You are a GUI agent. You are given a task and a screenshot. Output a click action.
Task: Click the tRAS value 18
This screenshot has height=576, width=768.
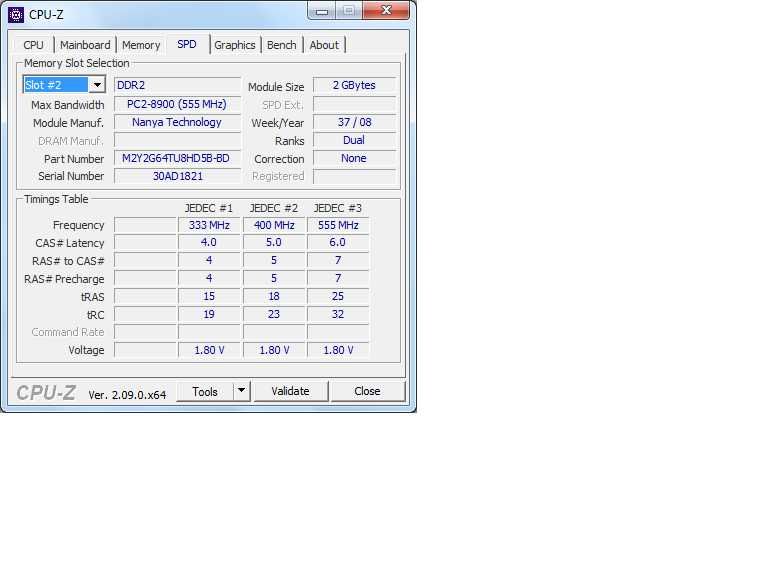tap(274, 296)
